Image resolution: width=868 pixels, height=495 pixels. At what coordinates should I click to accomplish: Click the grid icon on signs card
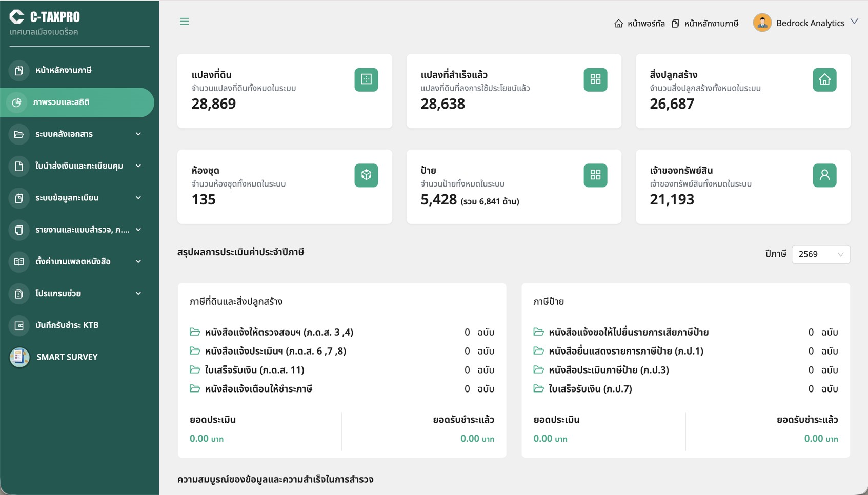pos(595,175)
